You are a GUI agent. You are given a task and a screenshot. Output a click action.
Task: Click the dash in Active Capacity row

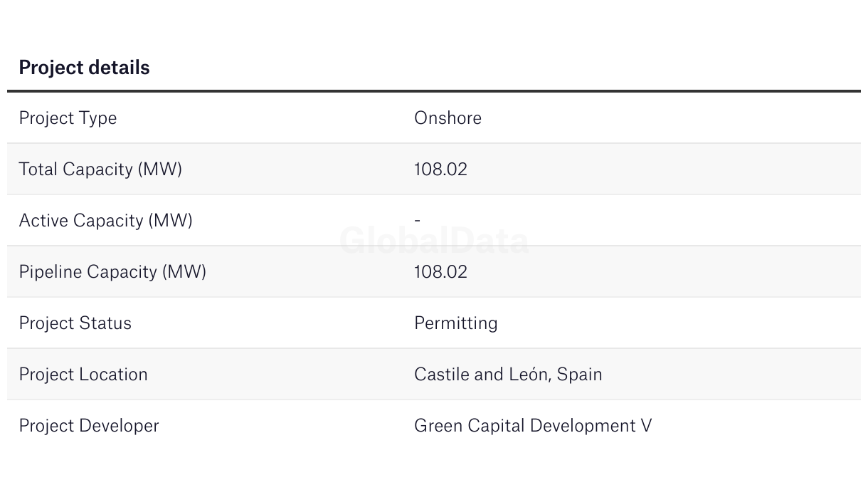pos(418,220)
